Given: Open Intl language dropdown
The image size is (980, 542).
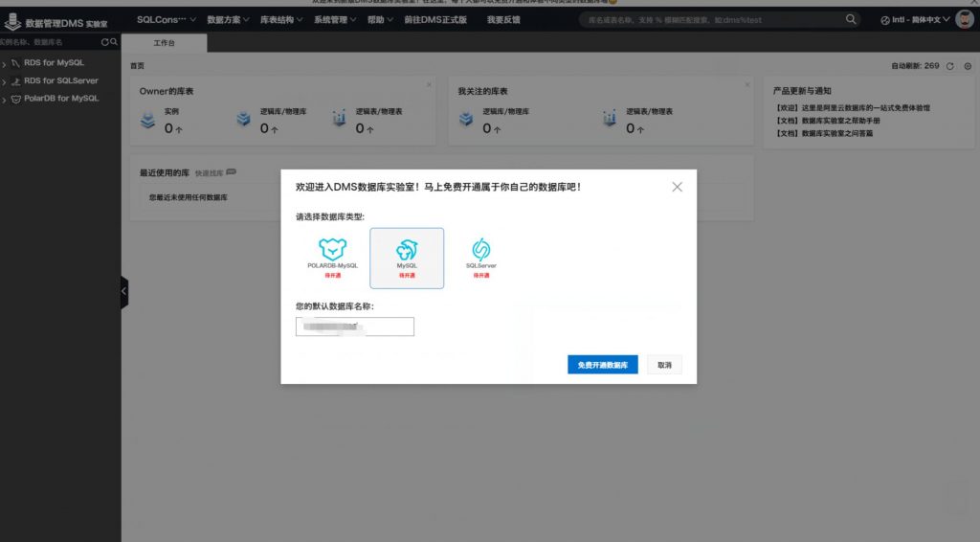Looking at the screenshot, I should 915,20.
